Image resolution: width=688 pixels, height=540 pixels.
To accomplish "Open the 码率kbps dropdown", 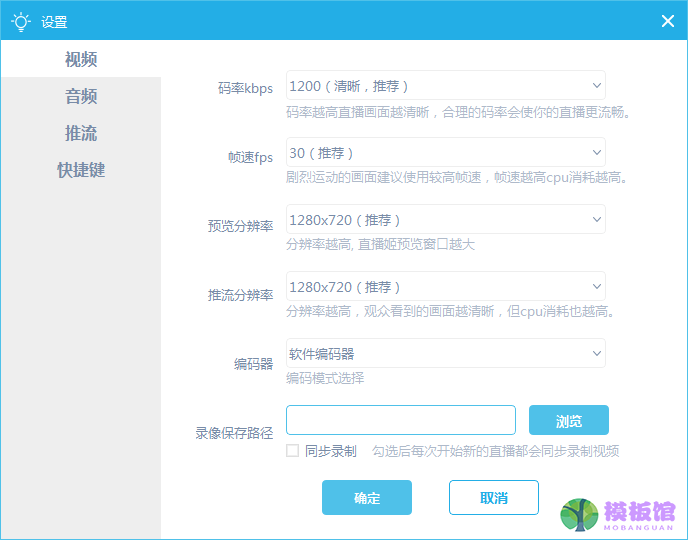I will 446,85.
